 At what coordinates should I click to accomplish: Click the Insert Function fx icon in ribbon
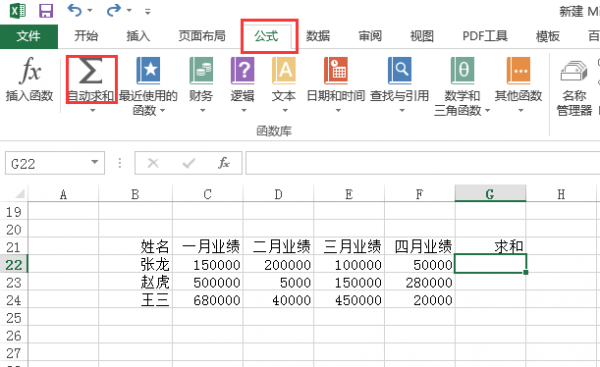(x=30, y=70)
